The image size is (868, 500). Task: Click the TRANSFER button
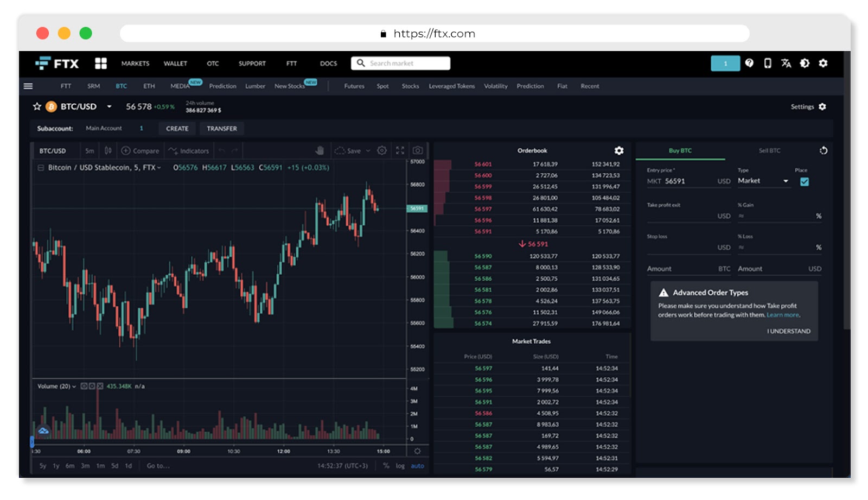click(x=222, y=129)
